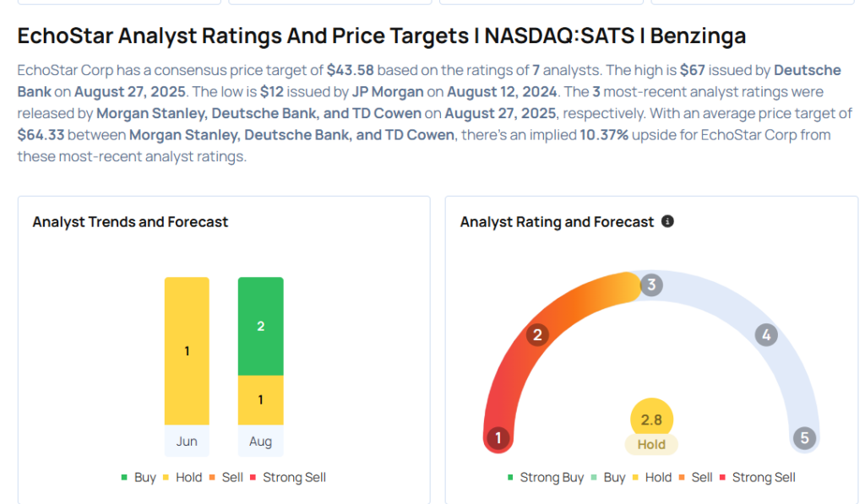The height and width of the screenshot is (504, 865).
Task: Select the Jun axis label
Action: coord(187,442)
